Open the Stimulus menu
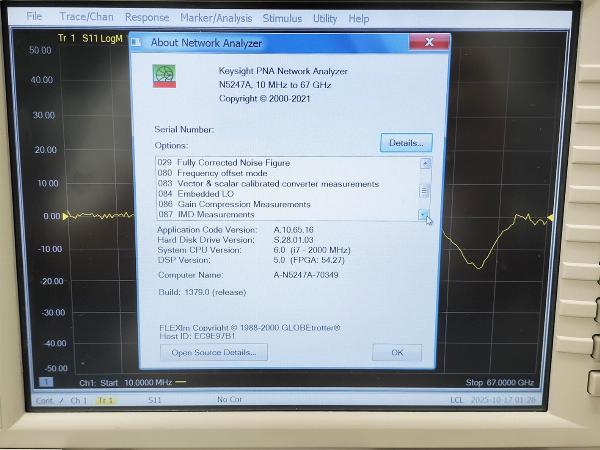 (x=282, y=18)
